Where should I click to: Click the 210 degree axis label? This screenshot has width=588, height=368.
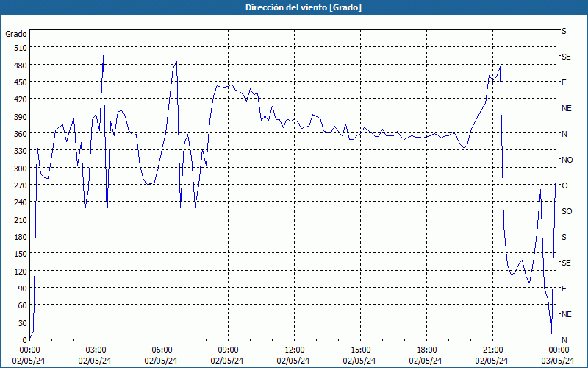21,219
